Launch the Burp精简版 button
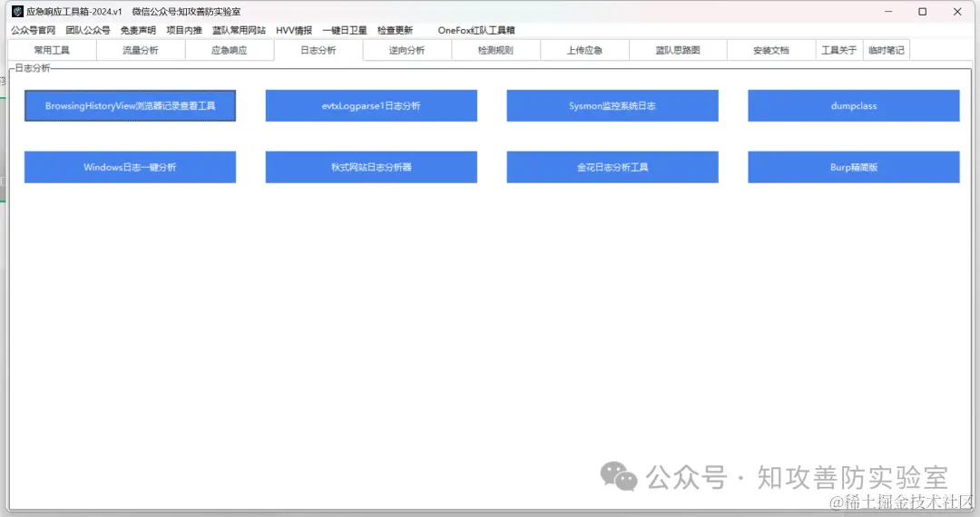 point(854,167)
